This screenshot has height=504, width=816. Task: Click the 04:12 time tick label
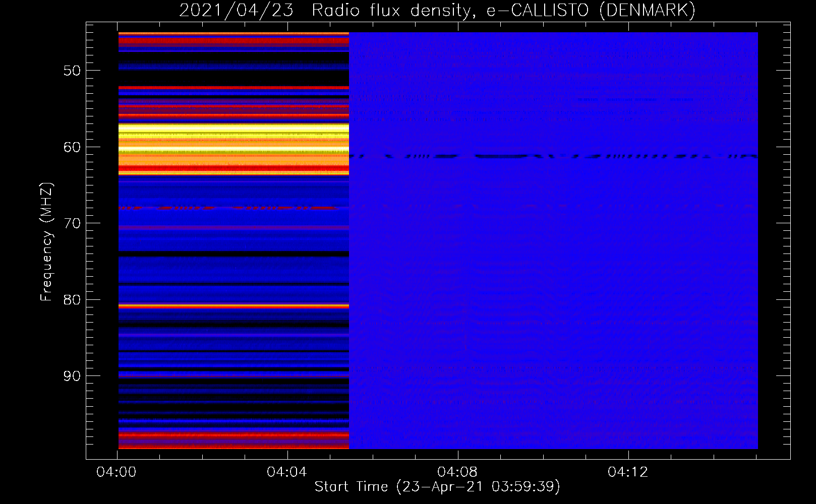(628, 472)
